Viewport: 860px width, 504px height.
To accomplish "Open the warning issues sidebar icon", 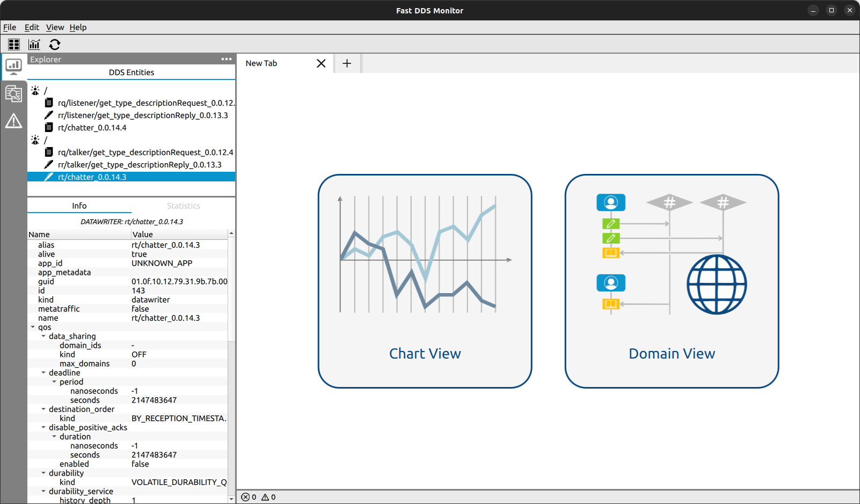I will [x=13, y=121].
